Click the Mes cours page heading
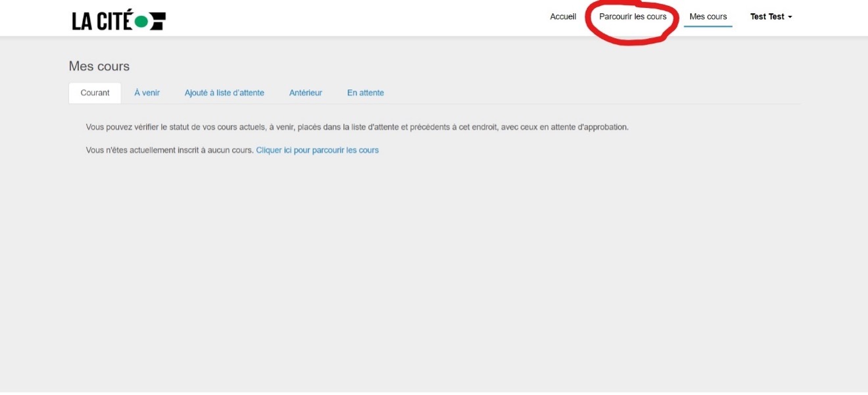 tap(99, 66)
